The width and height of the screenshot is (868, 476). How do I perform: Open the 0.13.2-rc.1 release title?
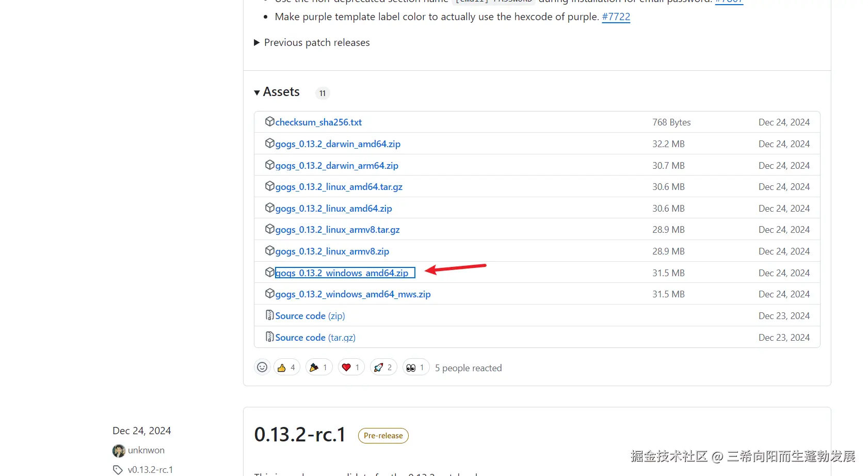(300, 435)
